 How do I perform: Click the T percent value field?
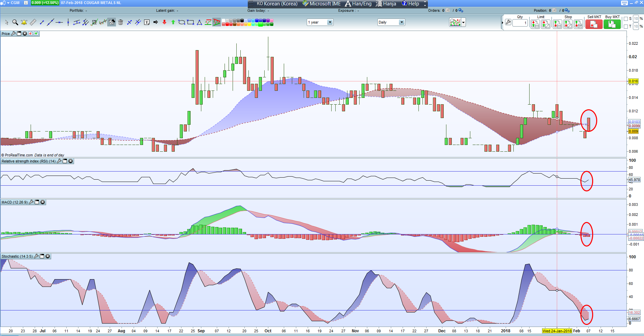(636, 26)
